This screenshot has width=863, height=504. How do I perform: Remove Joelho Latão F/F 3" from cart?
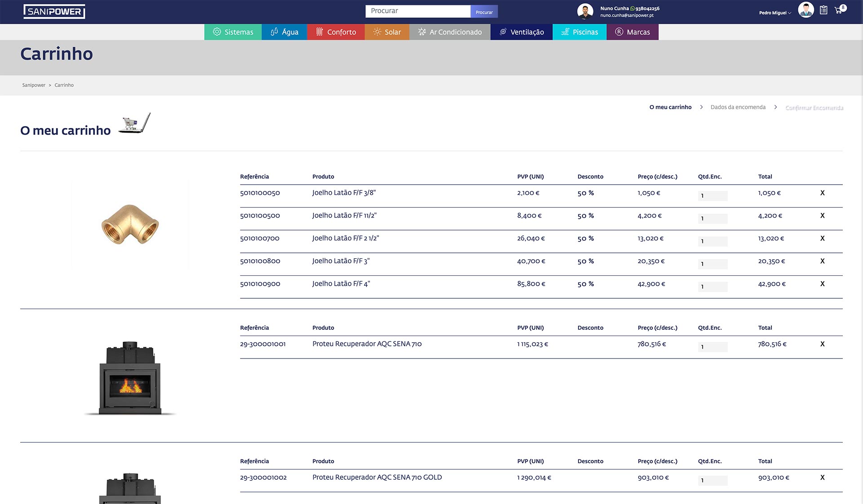point(823,261)
